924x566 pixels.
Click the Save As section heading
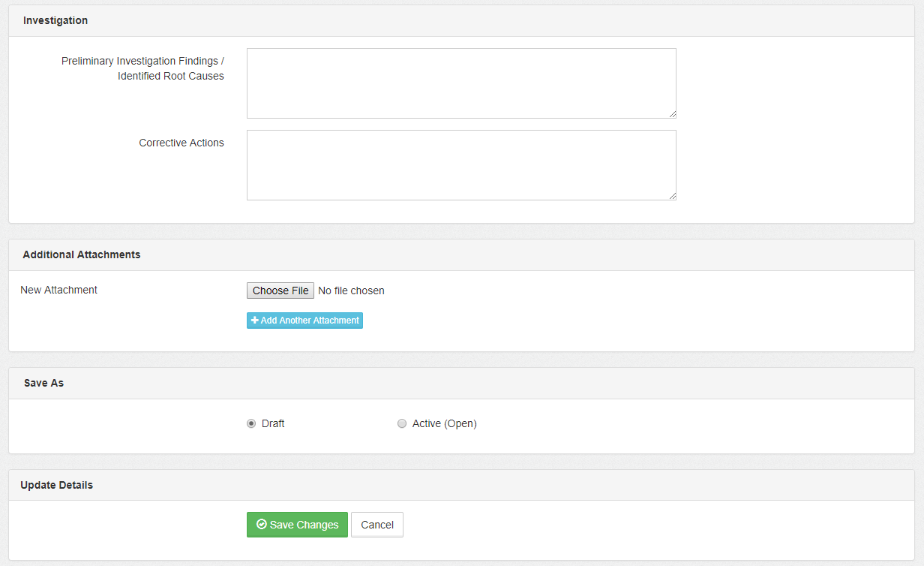[43, 383]
